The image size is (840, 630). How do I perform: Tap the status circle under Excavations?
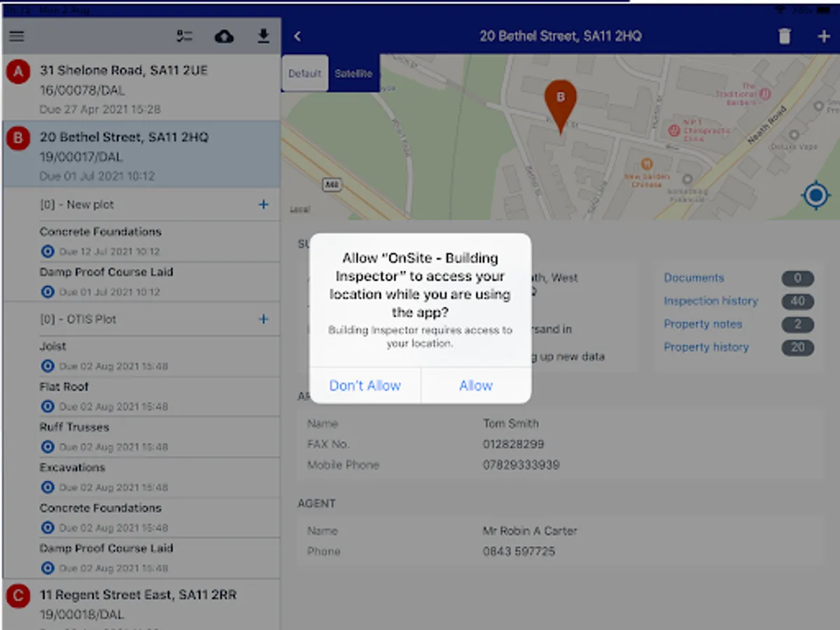48,487
